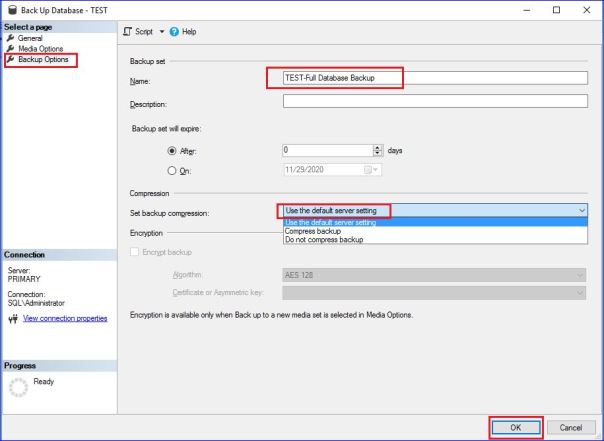
Task: Pick 'Use the default server setting' list item
Action: click(x=331, y=222)
